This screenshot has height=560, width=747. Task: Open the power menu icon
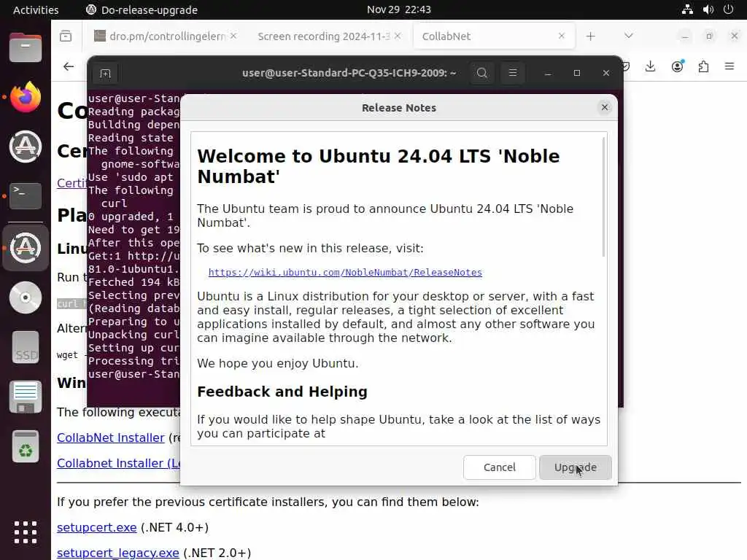click(729, 9)
